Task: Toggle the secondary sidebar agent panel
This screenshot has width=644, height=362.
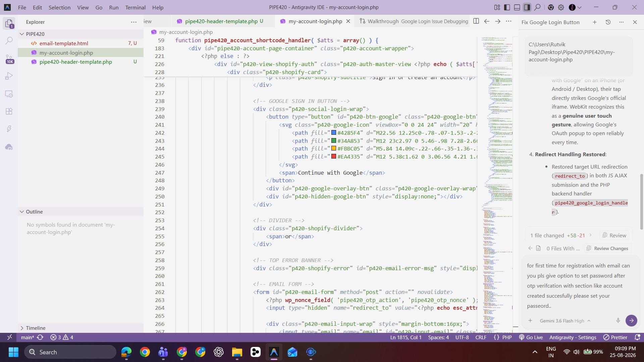Action: (527, 7)
